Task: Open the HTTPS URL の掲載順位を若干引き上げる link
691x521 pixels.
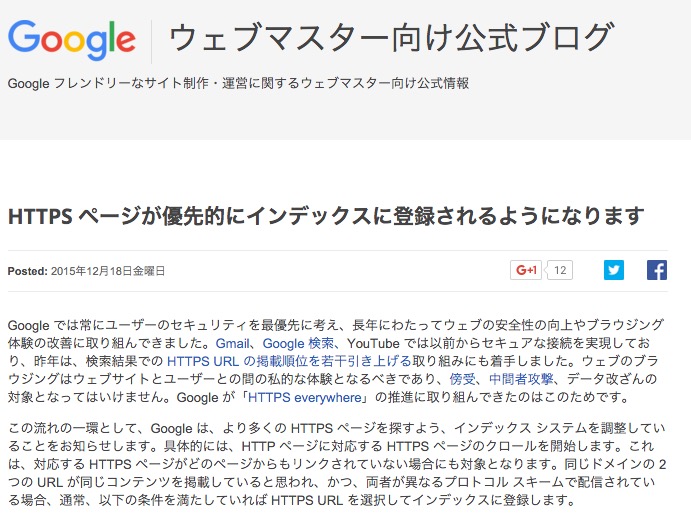Action: (289, 361)
